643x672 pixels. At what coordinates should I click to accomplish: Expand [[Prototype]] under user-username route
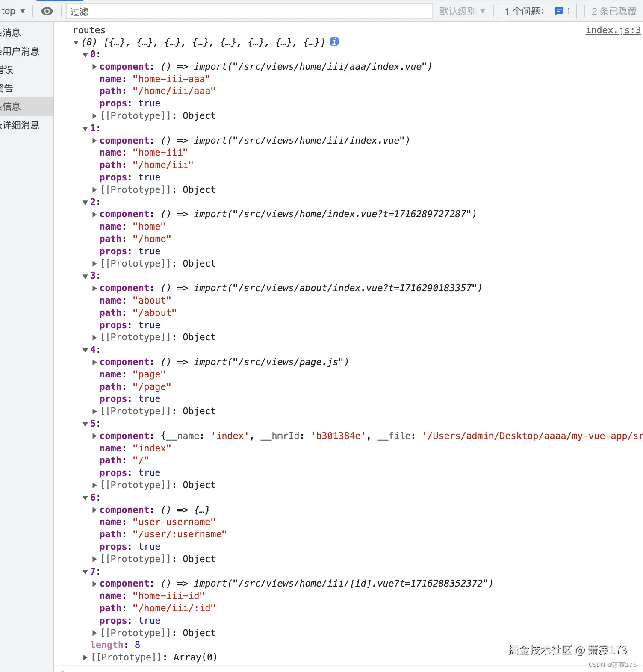(94, 559)
